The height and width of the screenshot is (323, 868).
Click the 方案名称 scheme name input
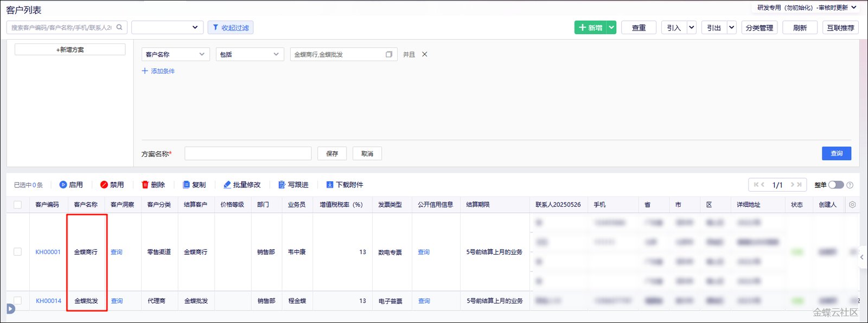(248, 154)
